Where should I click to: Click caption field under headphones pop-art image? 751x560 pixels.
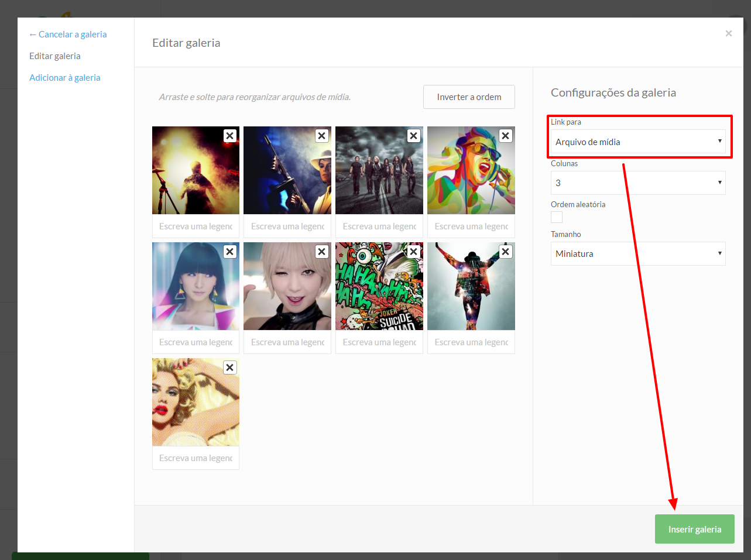point(471,226)
